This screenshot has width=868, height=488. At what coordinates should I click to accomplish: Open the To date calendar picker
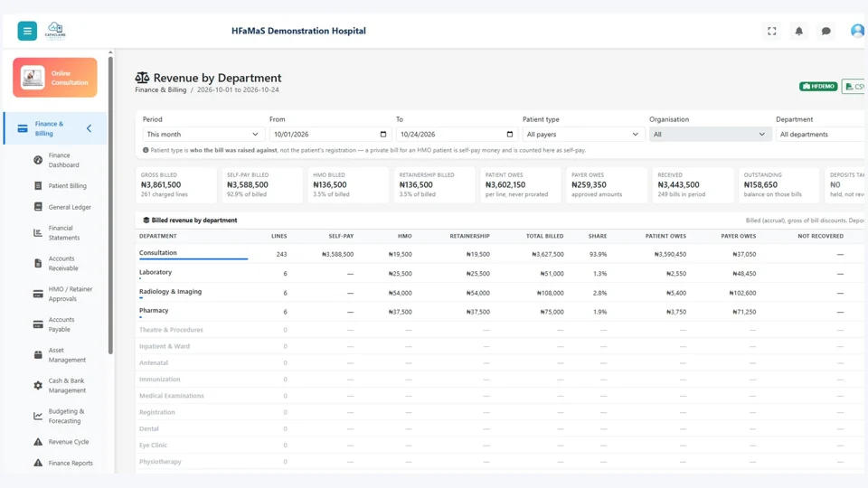510,135
